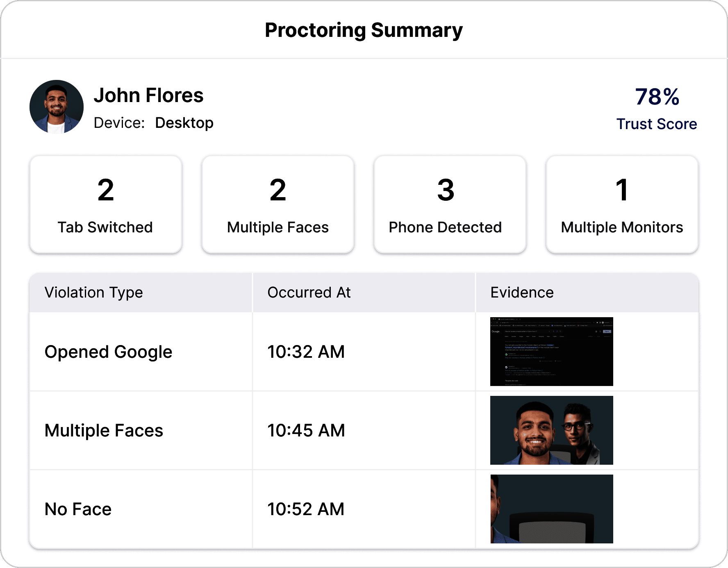Click the 10:32 AM timestamp
Viewport: 728px width, 568px height.
click(306, 352)
